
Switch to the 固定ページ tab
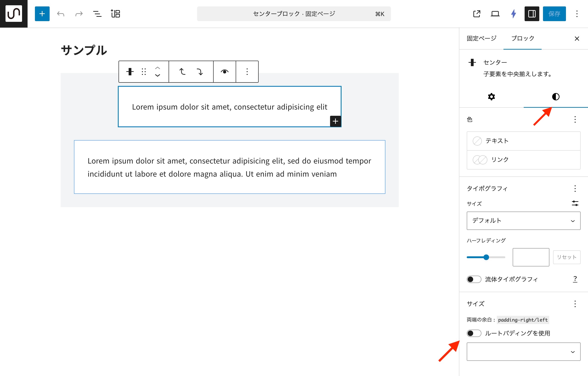[x=481, y=38]
